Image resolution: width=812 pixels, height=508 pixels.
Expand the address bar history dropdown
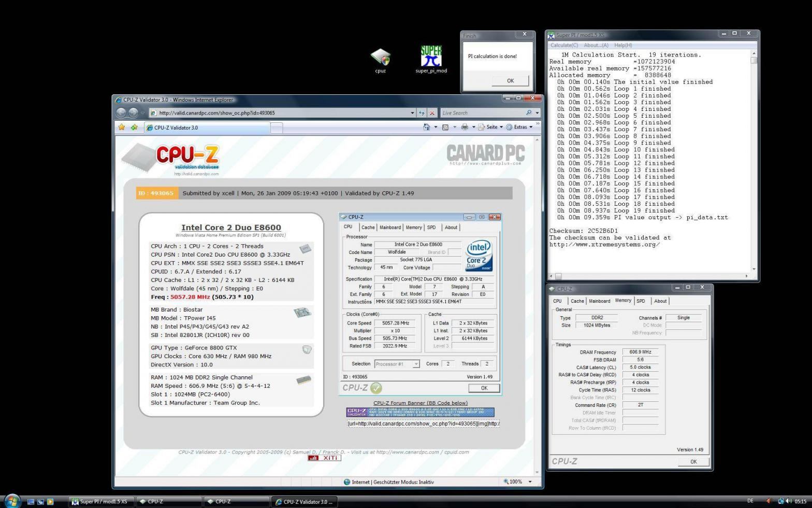tap(412, 112)
